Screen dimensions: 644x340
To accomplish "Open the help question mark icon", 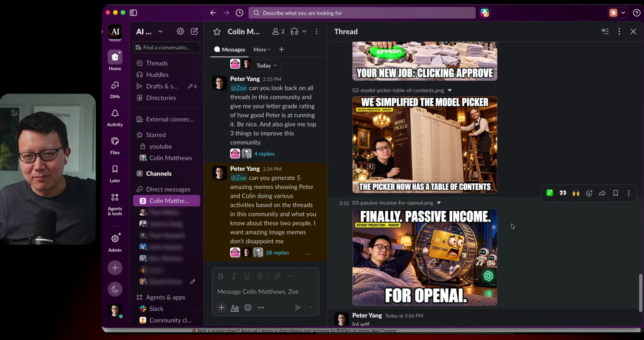I will click(x=637, y=13).
